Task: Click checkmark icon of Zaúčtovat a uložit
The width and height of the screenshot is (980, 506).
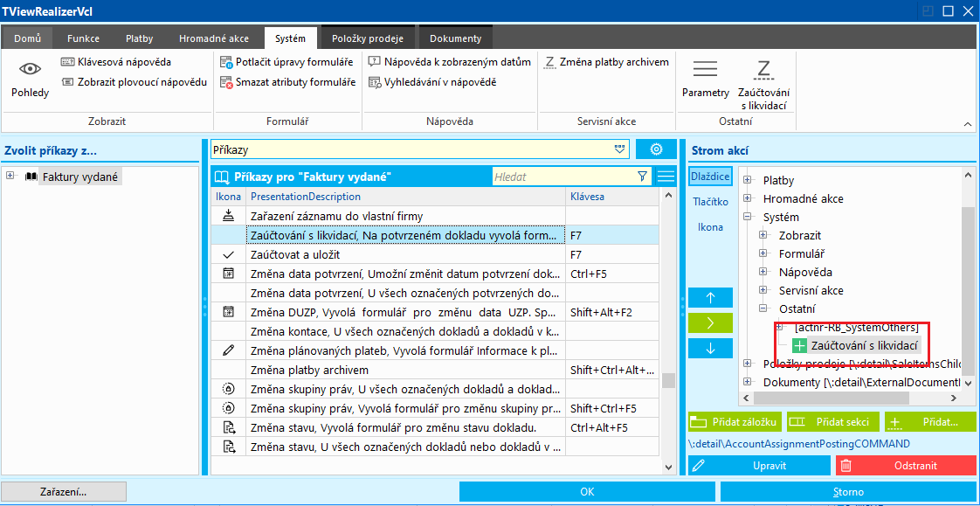Action: [x=228, y=254]
